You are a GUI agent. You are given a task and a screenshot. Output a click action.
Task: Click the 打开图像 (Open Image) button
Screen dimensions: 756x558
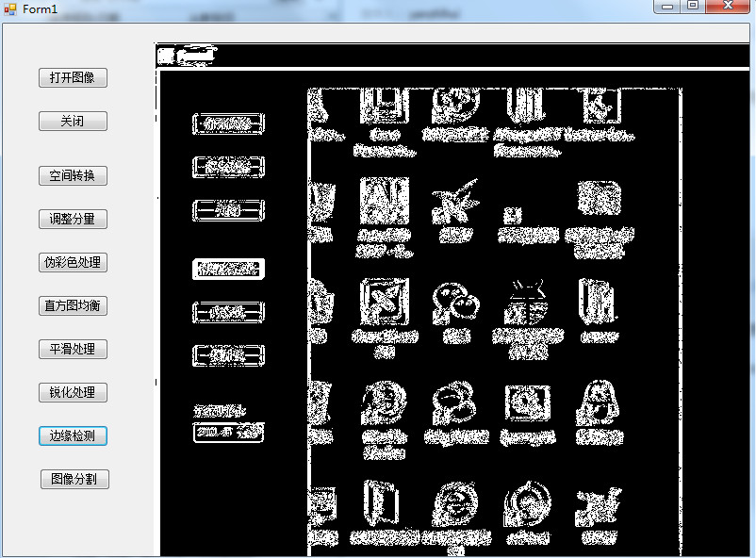(73, 77)
